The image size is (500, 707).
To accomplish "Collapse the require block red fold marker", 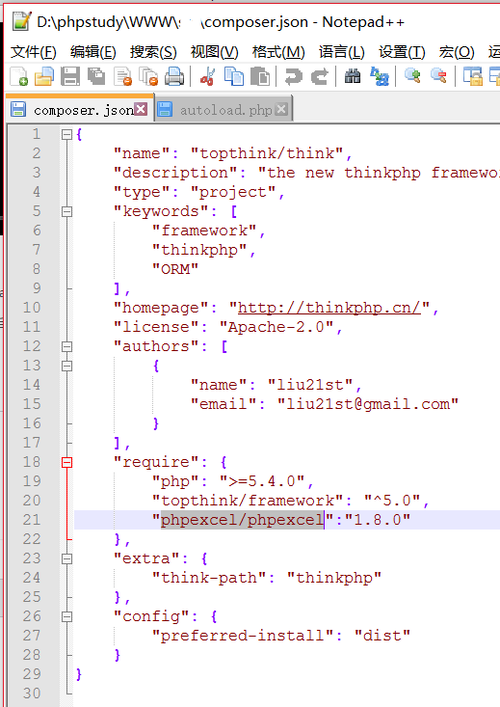I will pos(67,462).
